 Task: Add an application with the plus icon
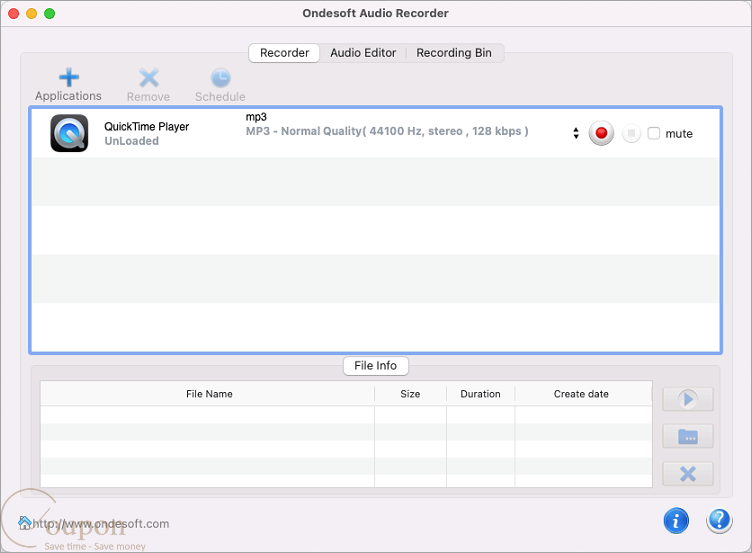pyautogui.click(x=69, y=77)
